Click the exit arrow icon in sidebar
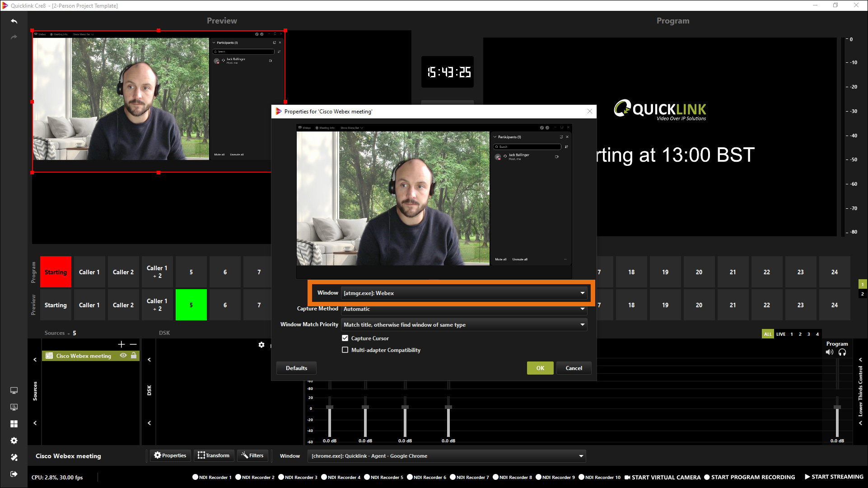Screen dimensions: 868x488 pyautogui.click(x=14, y=474)
